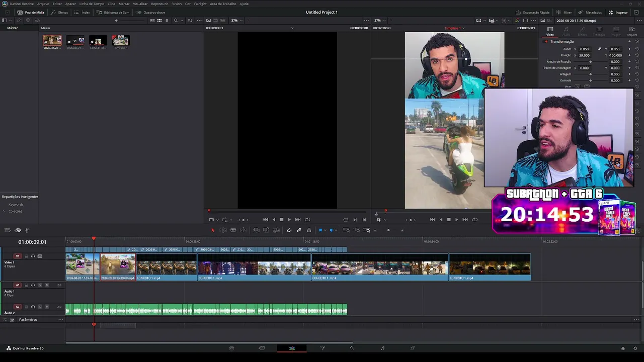Open the Reproduzir menu
The width and height of the screenshot is (644, 362).
click(159, 4)
